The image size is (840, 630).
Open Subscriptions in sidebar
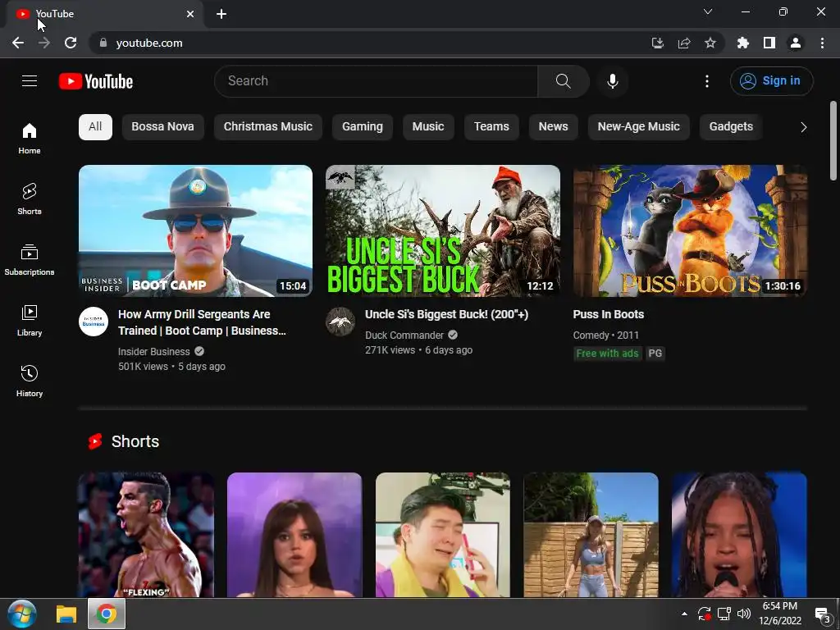30,260
